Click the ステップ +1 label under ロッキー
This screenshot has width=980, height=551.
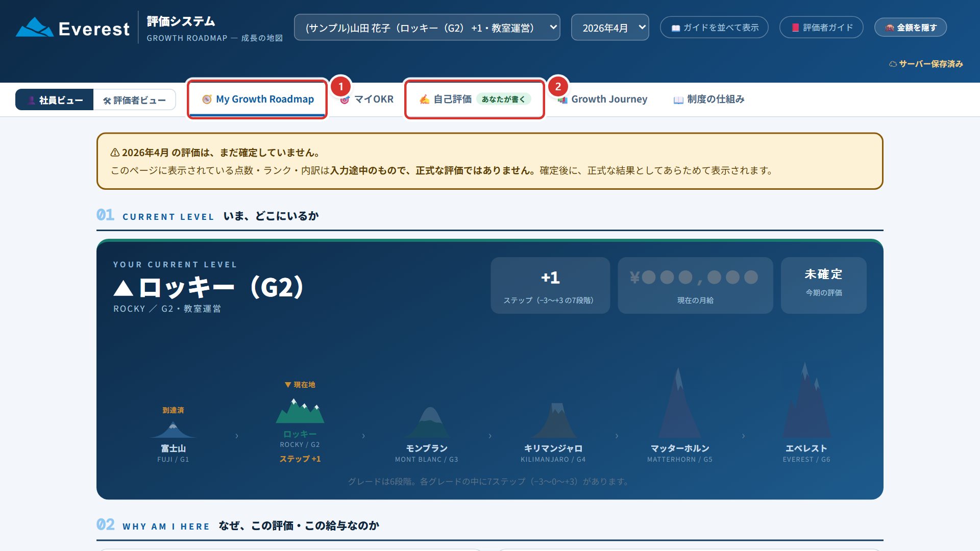(x=300, y=459)
